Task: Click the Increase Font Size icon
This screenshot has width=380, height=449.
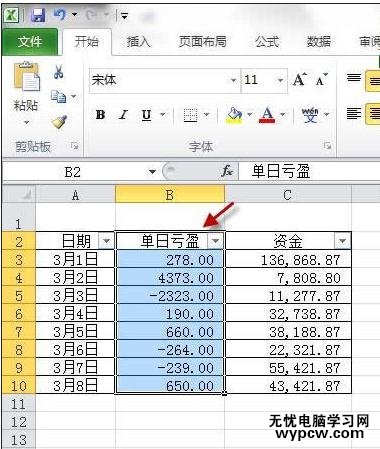Action: click(x=300, y=80)
